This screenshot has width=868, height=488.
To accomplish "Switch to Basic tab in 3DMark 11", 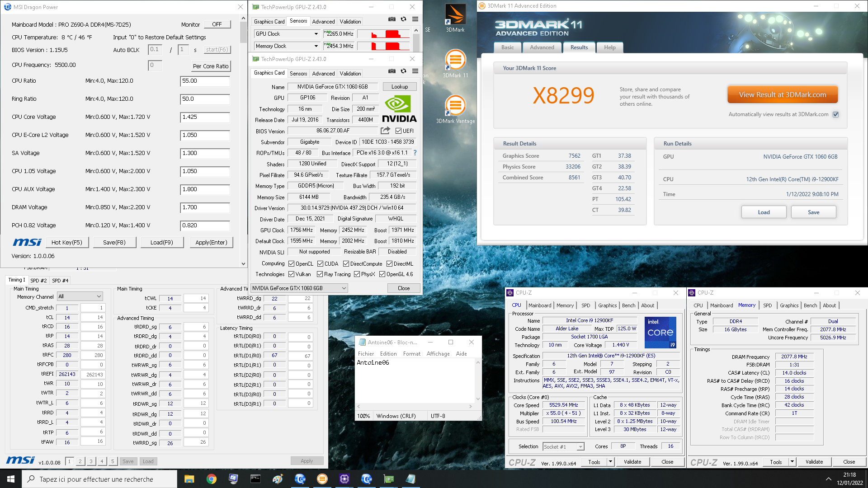I will [x=507, y=47].
